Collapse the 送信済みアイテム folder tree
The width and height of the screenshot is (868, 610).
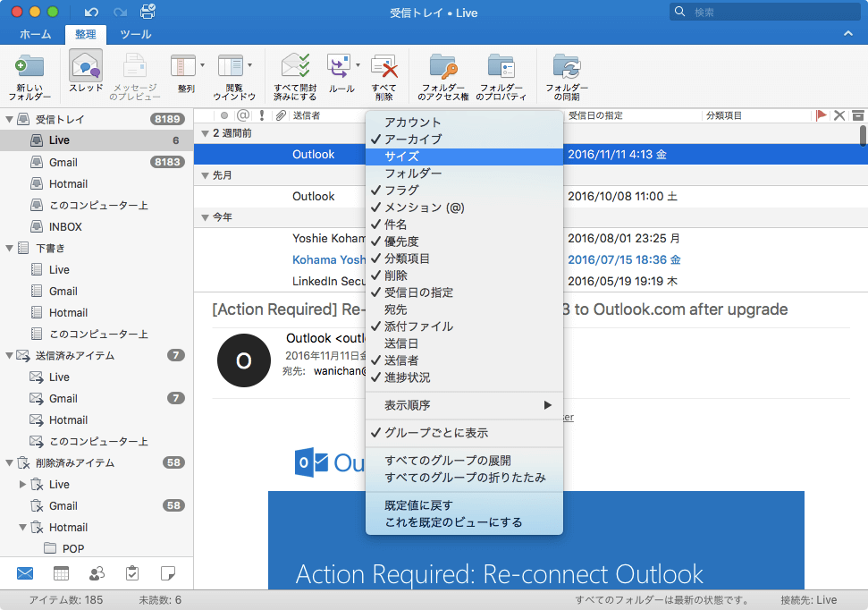pyautogui.click(x=9, y=356)
